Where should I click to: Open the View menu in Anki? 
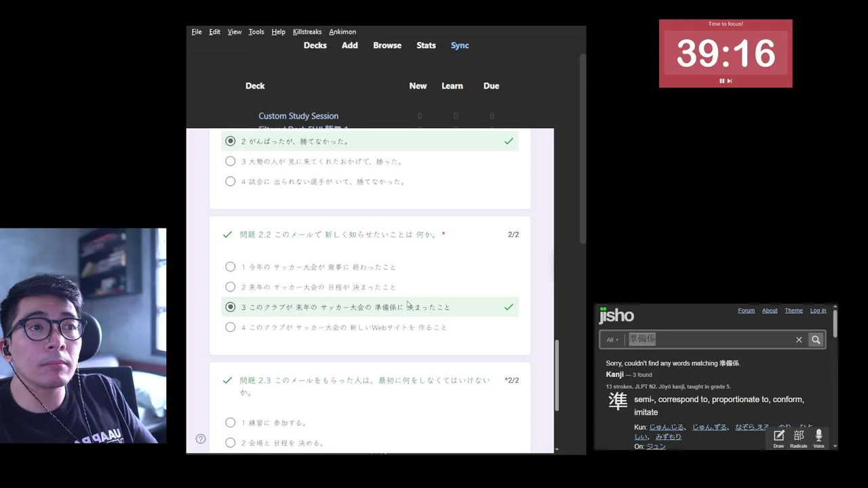pos(235,32)
